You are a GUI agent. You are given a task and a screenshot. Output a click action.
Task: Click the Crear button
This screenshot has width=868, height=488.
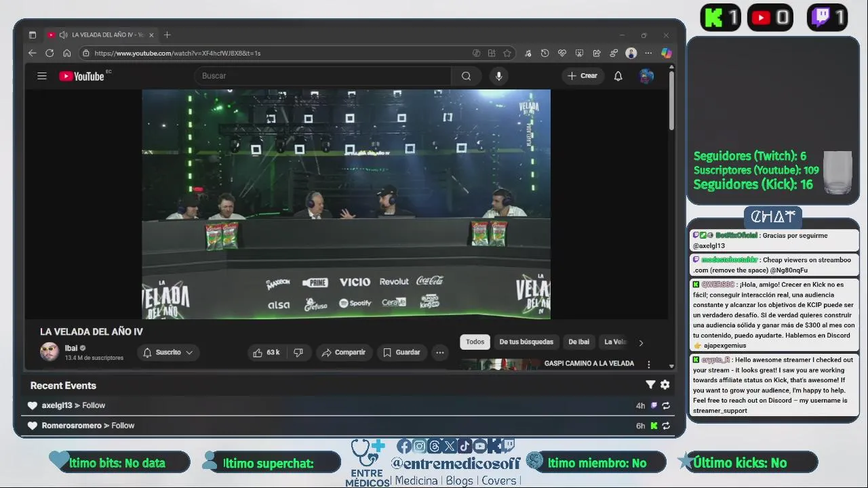click(x=583, y=76)
